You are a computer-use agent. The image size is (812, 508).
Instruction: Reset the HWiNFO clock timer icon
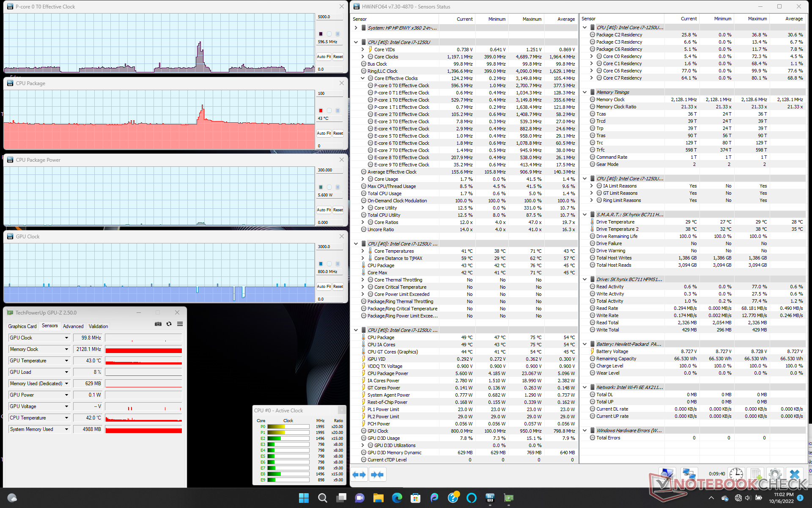coord(736,474)
